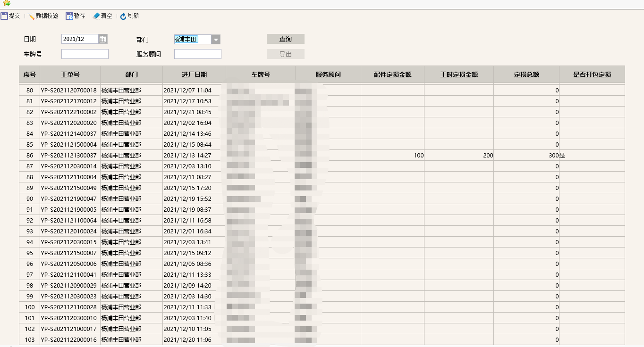Screen dimensions: 644x347
Task: Click the 工时定损金额 column header
Action: click(459, 74)
